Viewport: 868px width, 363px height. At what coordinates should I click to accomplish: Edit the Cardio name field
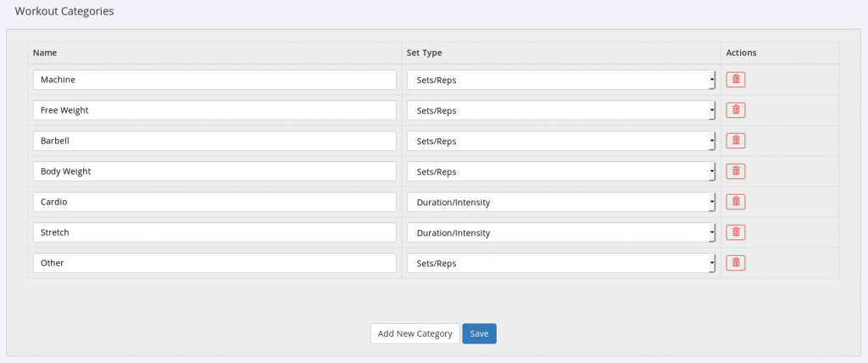(214, 202)
